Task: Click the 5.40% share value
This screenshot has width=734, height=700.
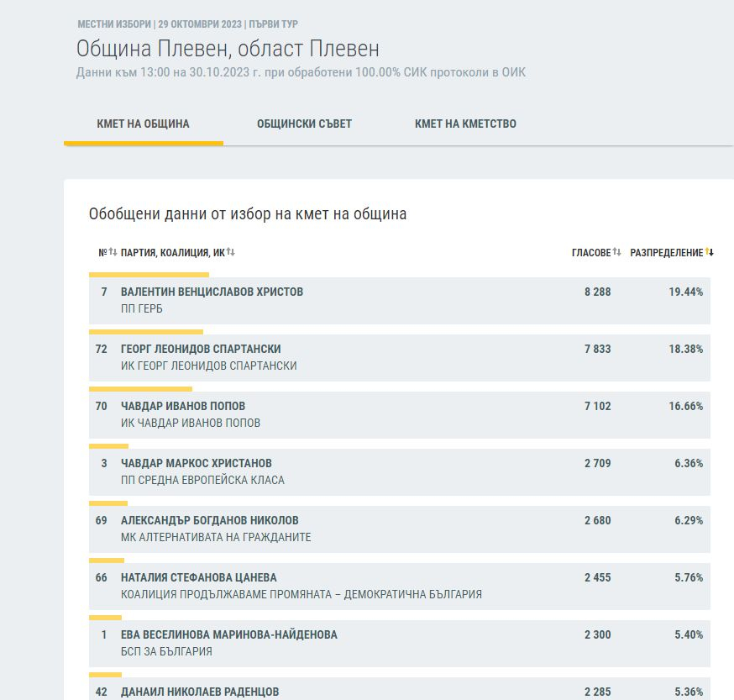Action: click(x=689, y=634)
